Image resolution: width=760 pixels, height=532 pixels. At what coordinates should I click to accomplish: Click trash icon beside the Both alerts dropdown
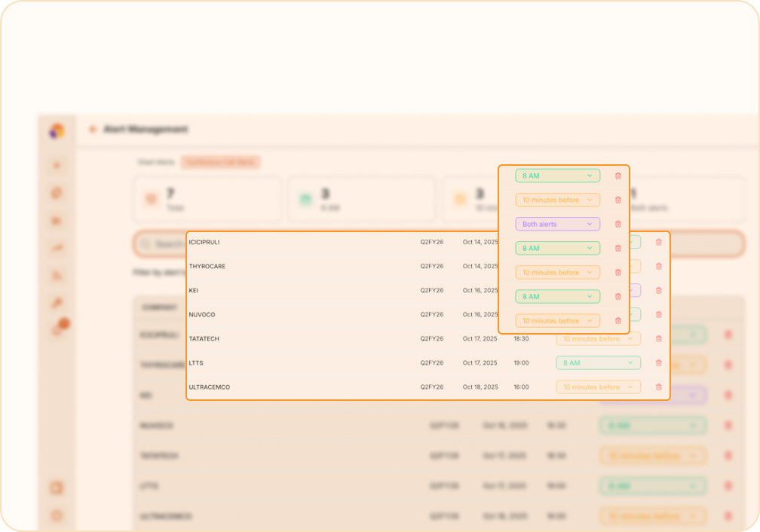pyautogui.click(x=617, y=224)
